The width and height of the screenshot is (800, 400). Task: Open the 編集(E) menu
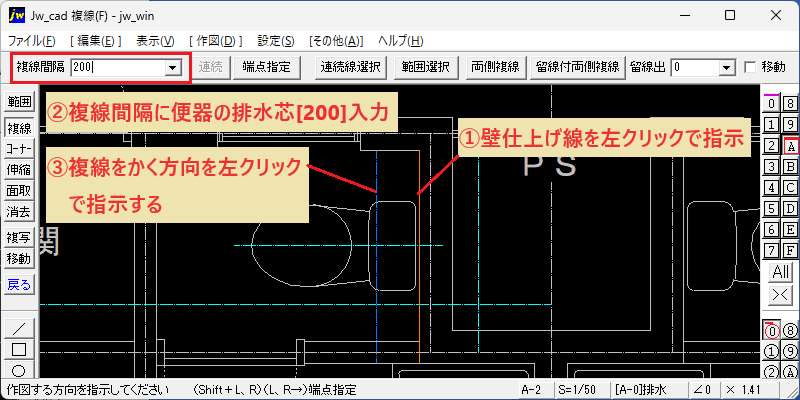coord(96,41)
